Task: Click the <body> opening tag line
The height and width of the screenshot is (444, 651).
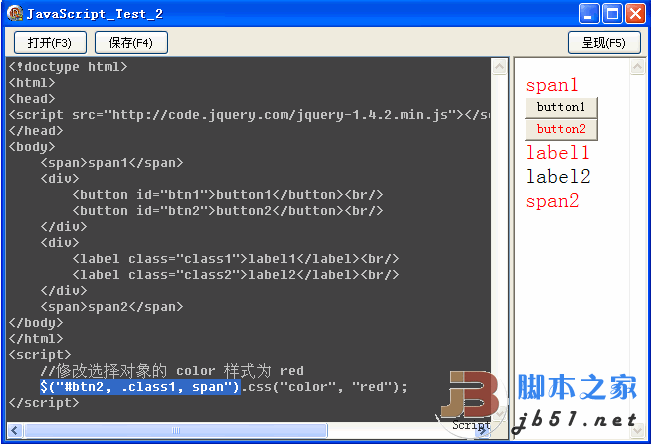Action: coord(32,147)
